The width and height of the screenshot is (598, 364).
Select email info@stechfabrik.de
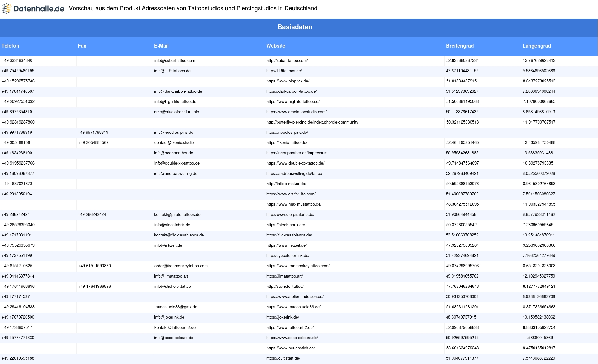coord(172,225)
